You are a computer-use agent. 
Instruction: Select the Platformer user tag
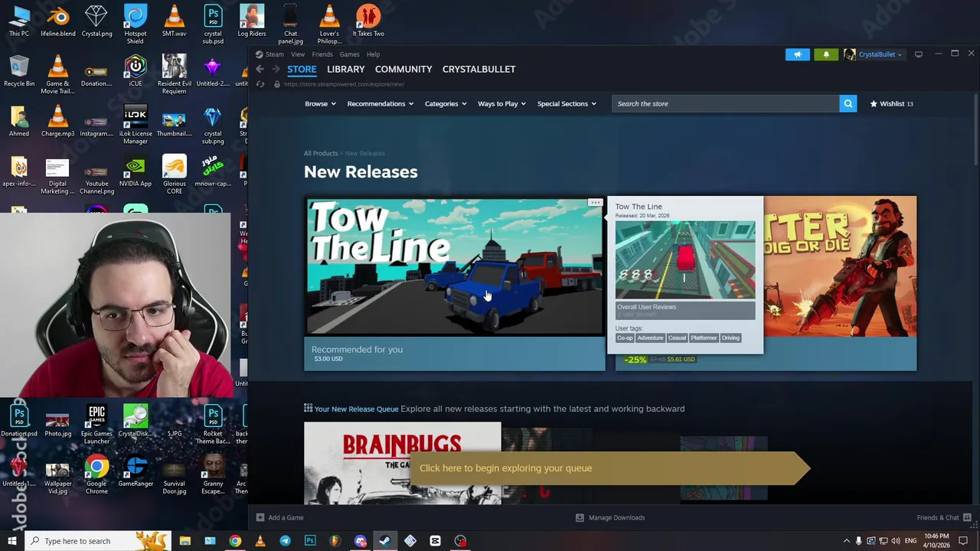coord(704,337)
